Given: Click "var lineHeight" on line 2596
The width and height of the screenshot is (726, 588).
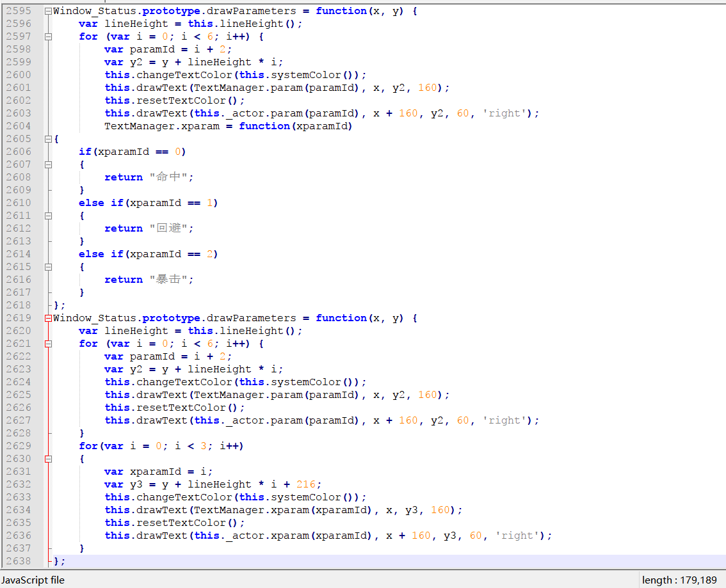Looking at the screenshot, I should tap(124, 24).
